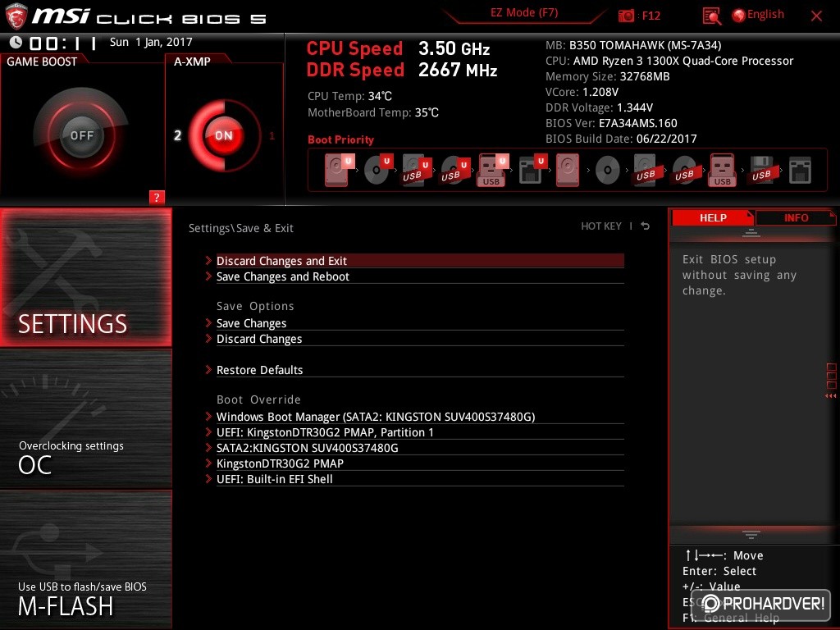Click the system time display
The height and width of the screenshot is (630, 840).
click(63, 43)
